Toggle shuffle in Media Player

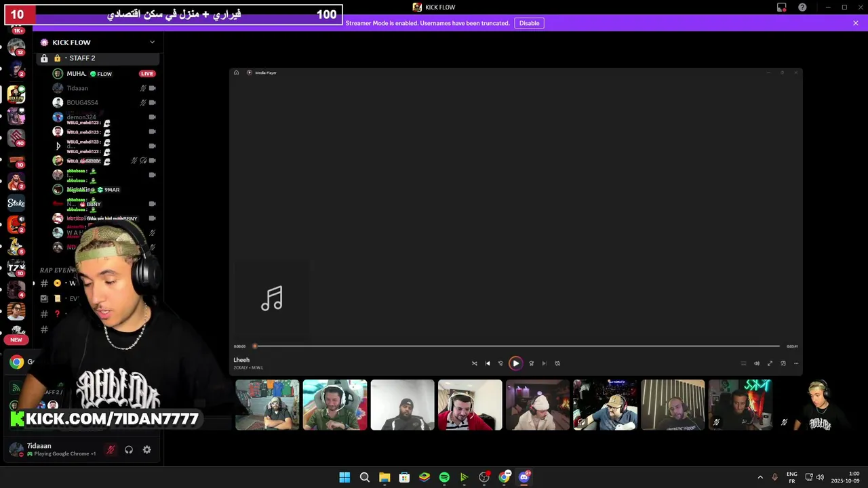[474, 363]
